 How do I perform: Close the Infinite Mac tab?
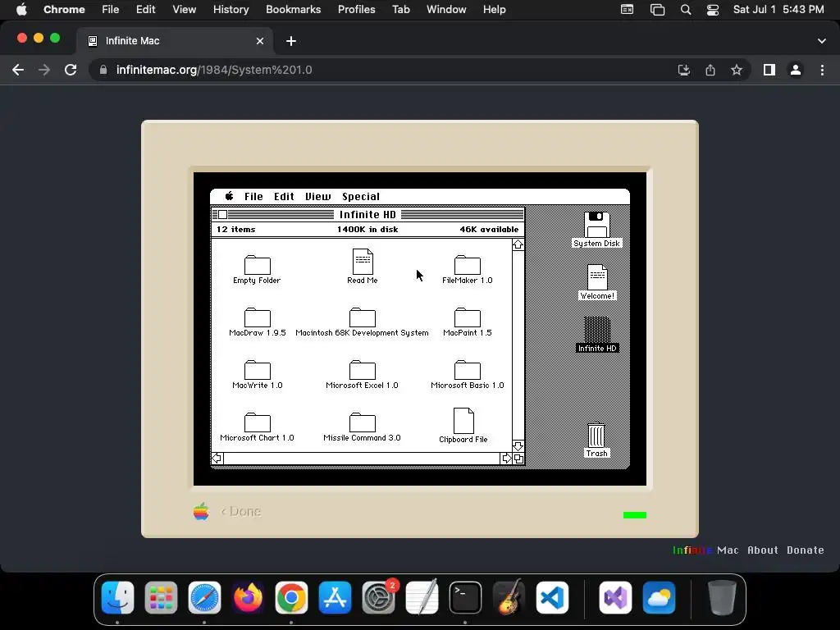point(260,41)
